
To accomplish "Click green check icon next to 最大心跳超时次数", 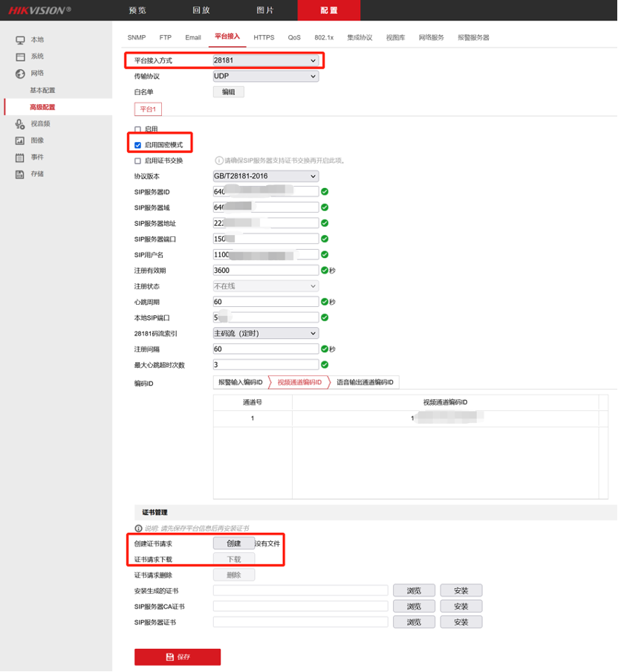I will click(325, 365).
